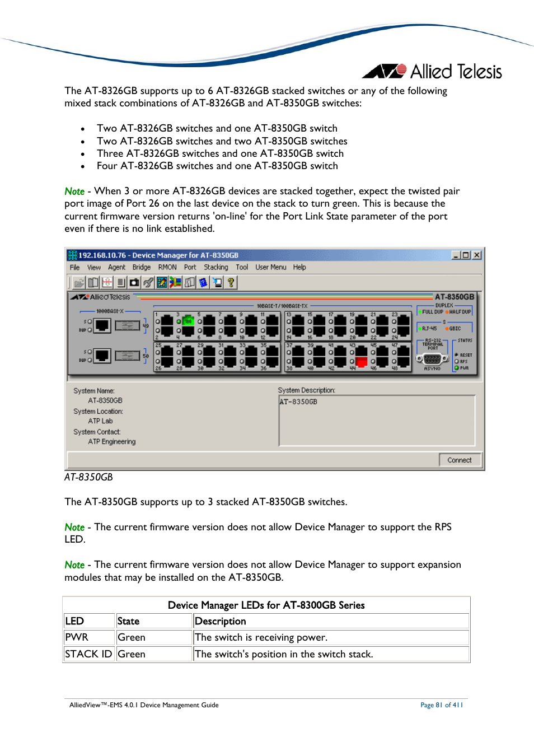The width and height of the screenshot is (534, 756).
Task: Click the red grid table toolbar icon
Action: pyautogui.click(x=107, y=283)
